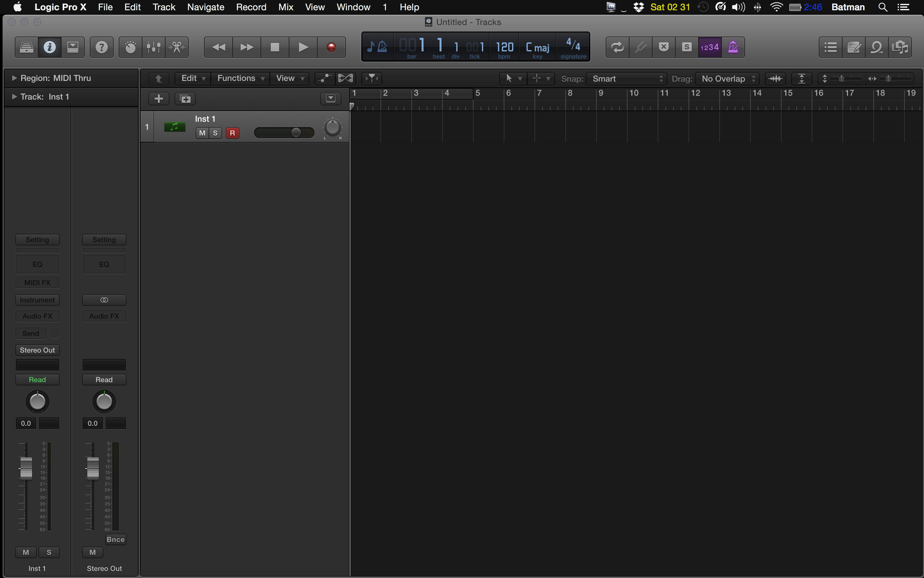The height and width of the screenshot is (578, 924).
Task: Expand the Track: Inst 1 disclosure triangle
Action: tap(14, 97)
